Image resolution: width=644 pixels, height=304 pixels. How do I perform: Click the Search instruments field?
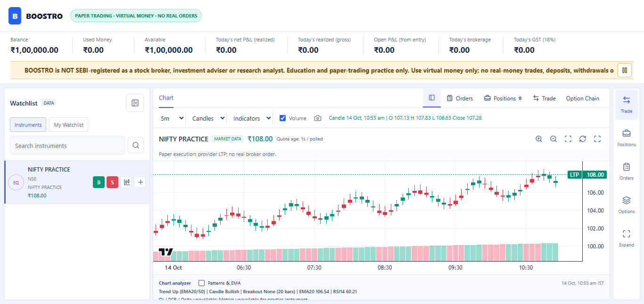pyautogui.click(x=67, y=145)
